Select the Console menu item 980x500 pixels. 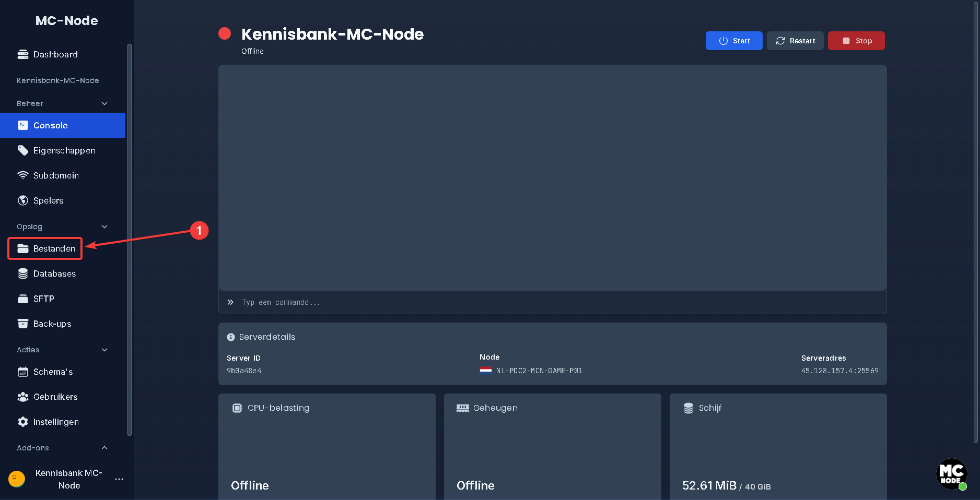pos(63,125)
